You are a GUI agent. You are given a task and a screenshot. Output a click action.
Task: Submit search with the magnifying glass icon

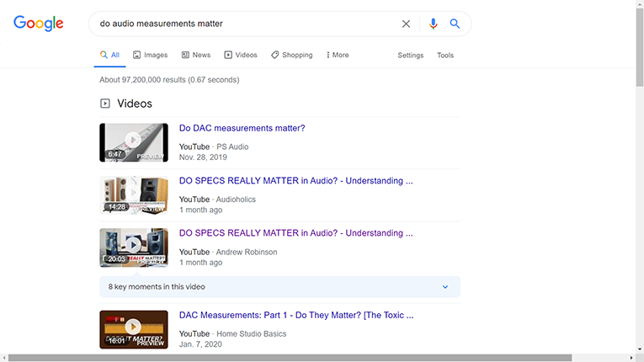point(455,24)
